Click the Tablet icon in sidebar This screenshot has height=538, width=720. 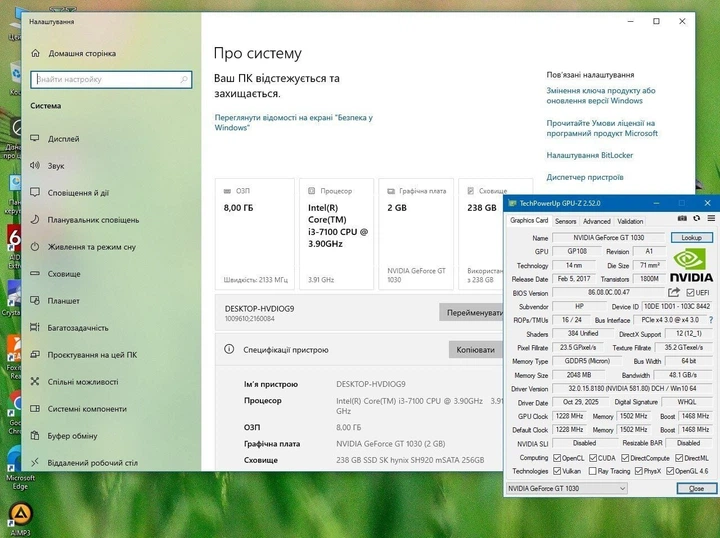pyautogui.click(x=35, y=300)
